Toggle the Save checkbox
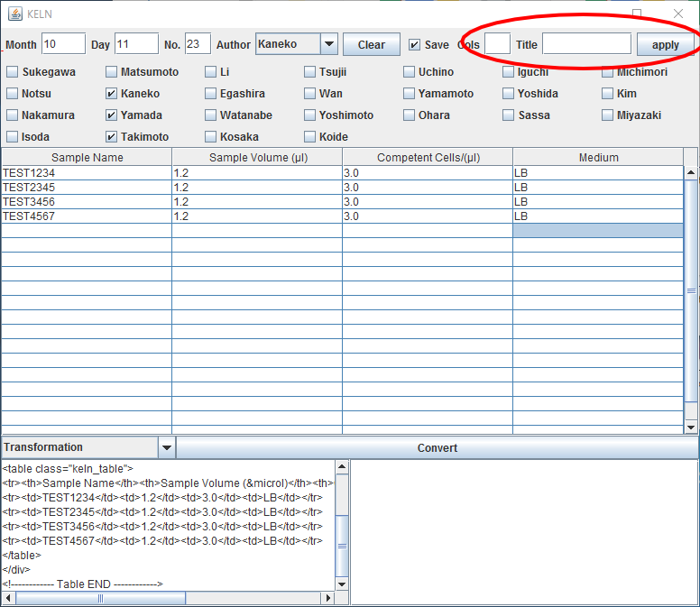Screen dimensions: 700x607 click(414, 44)
